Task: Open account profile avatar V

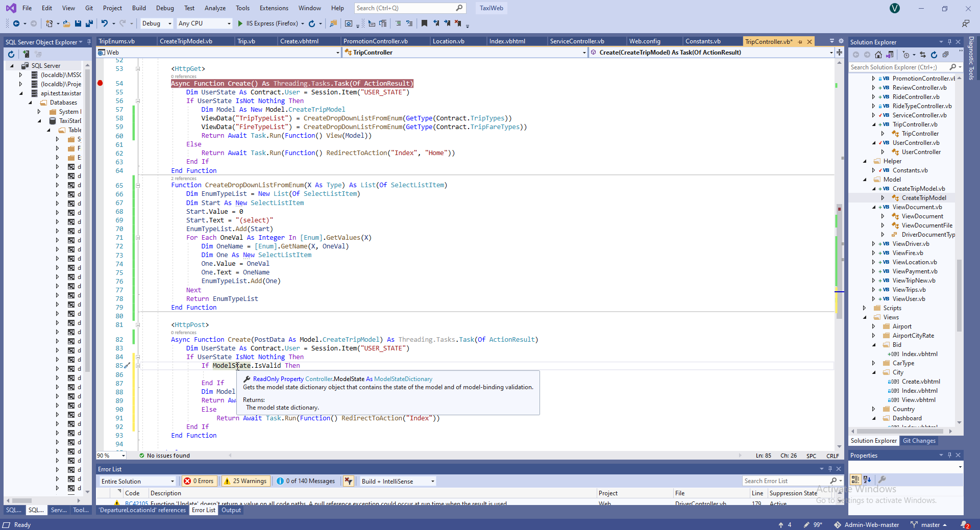Action: tap(895, 8)
